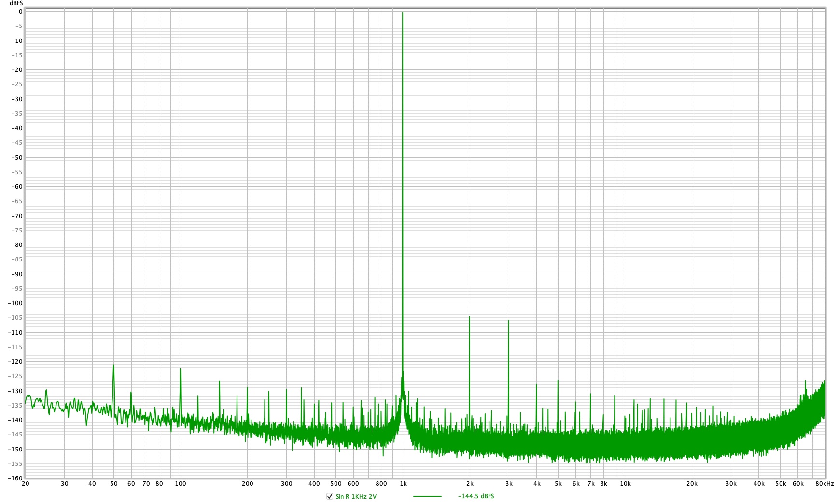Viewport: 838px width, 504px height.
Task: Select the "Sin R 1KHz 2V" legend label
Action: coord(356,496)
